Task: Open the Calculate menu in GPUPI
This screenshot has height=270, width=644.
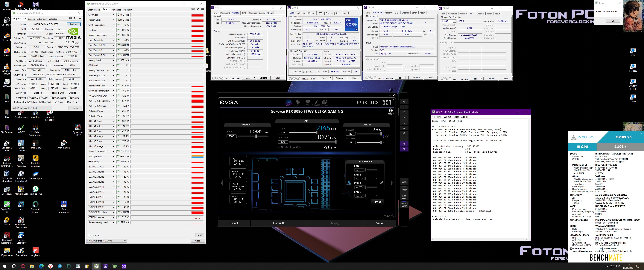Action: (x=437, y=117)
